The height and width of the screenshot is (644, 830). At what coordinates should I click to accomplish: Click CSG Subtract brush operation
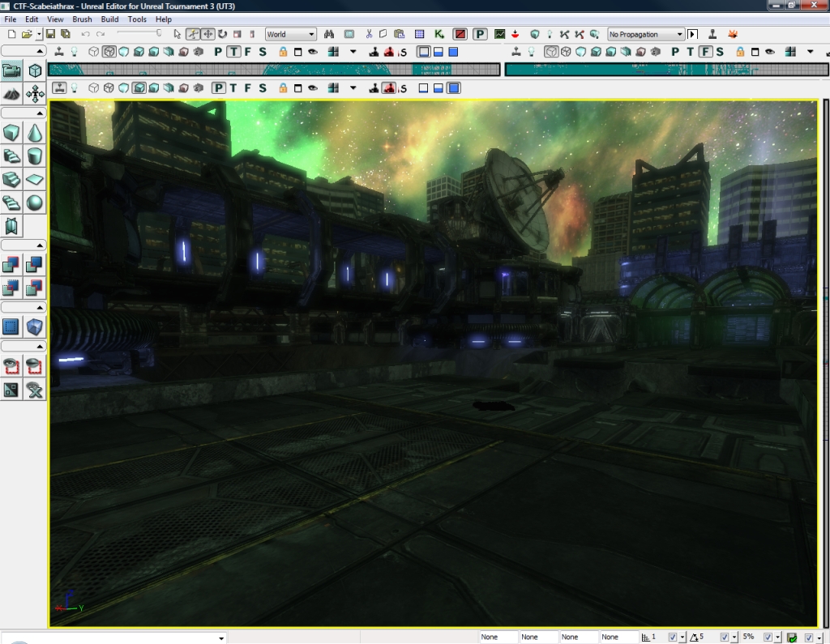point(35,264)
